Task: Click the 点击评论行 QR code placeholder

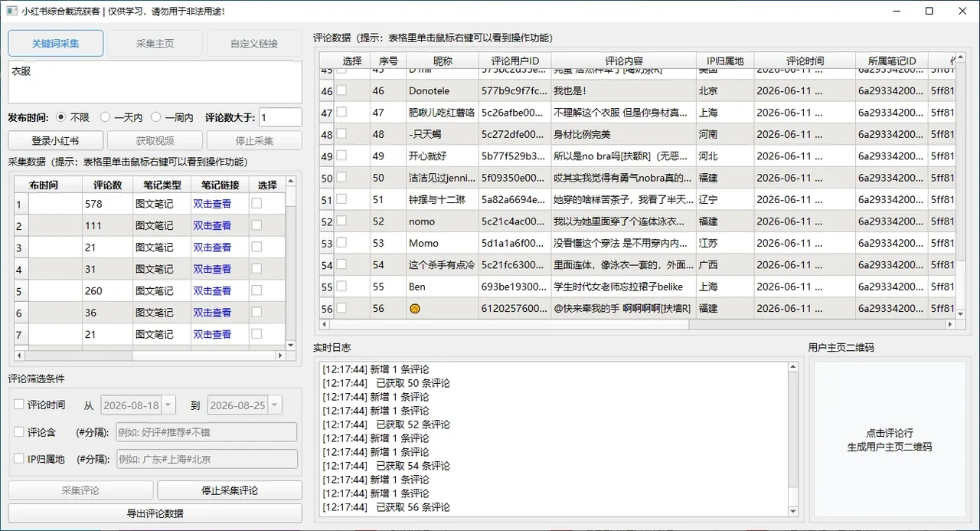Action: (x=890, y=440)
